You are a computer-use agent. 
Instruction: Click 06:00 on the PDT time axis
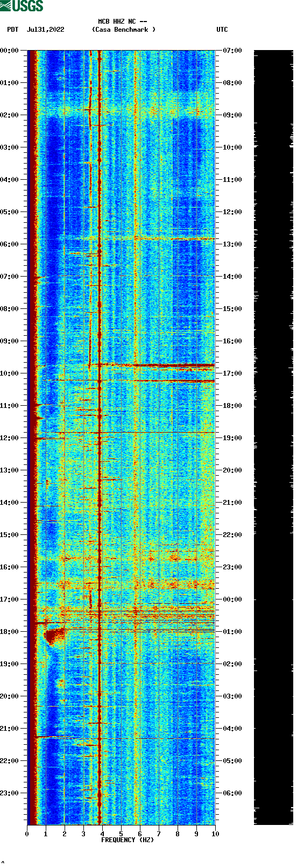(x=9, y=244)
